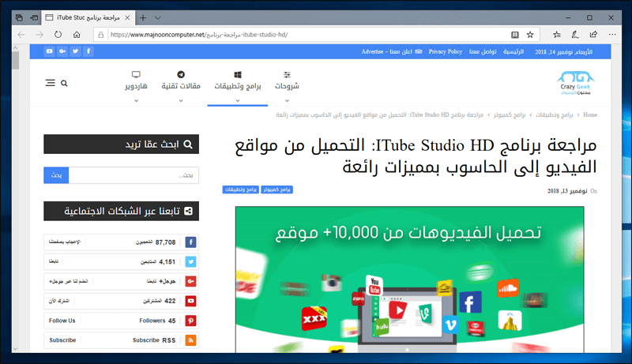Open add notes pen icon
The width and height of the screenshot is (632, 364).
tap(575, 35)
